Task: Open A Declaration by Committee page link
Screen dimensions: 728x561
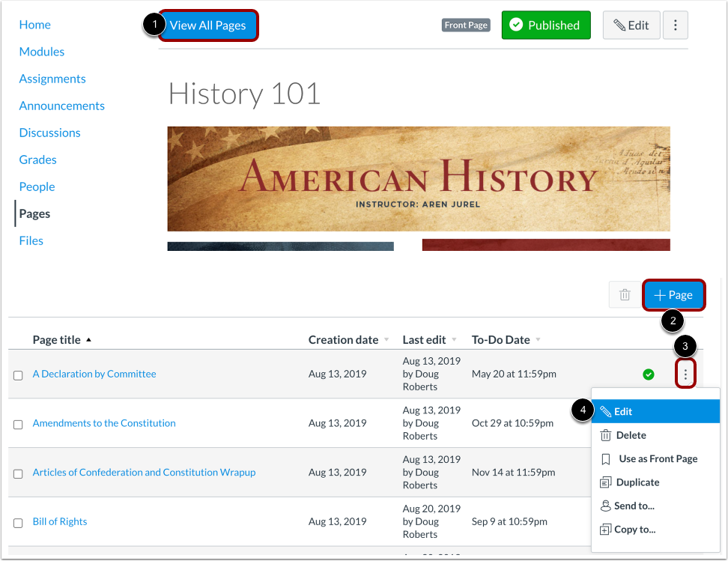Action: click(x=94, y=374)
